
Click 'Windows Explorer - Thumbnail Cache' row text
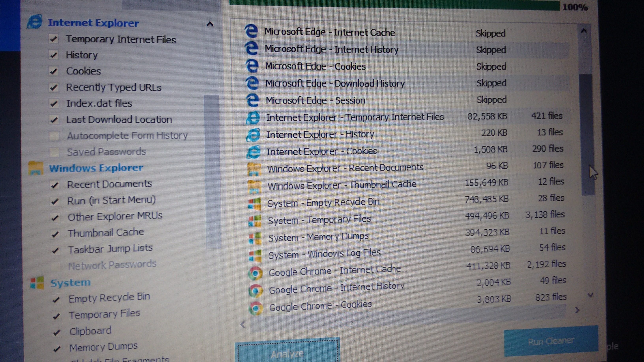point(342,185)
